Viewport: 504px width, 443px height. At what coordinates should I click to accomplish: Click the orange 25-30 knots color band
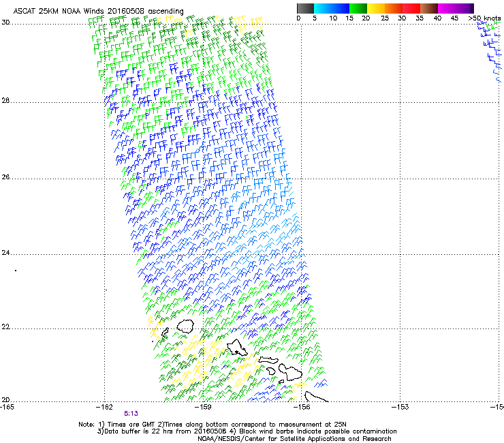(394, 8)
